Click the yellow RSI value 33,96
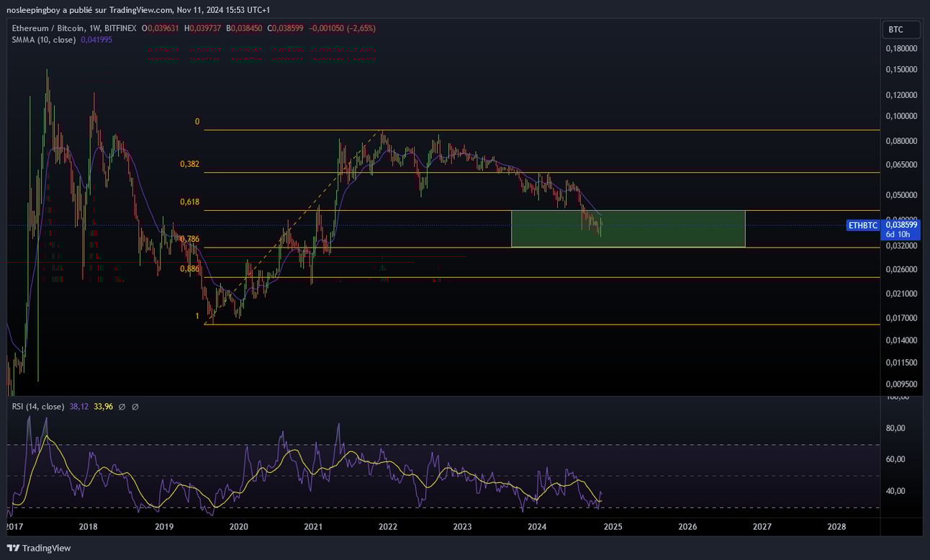 103,407
